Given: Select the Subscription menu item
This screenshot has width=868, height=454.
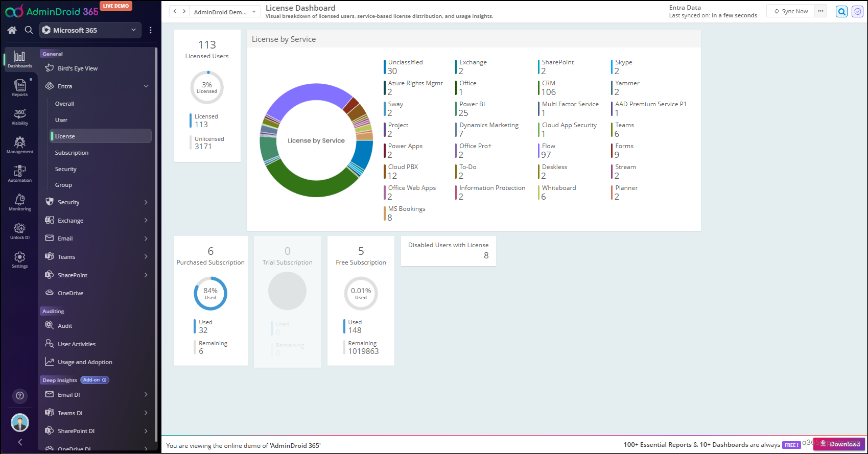Looking at the screenshot, I should (x=72, y=153).
